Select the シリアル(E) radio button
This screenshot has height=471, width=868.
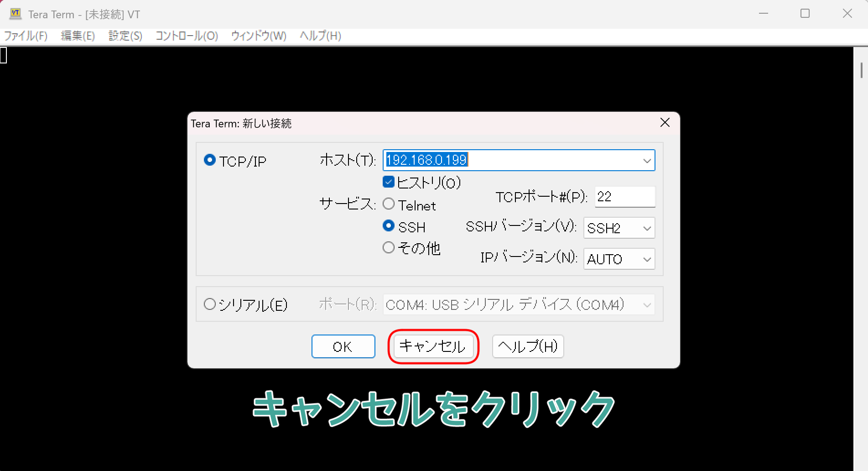[210, 304]
